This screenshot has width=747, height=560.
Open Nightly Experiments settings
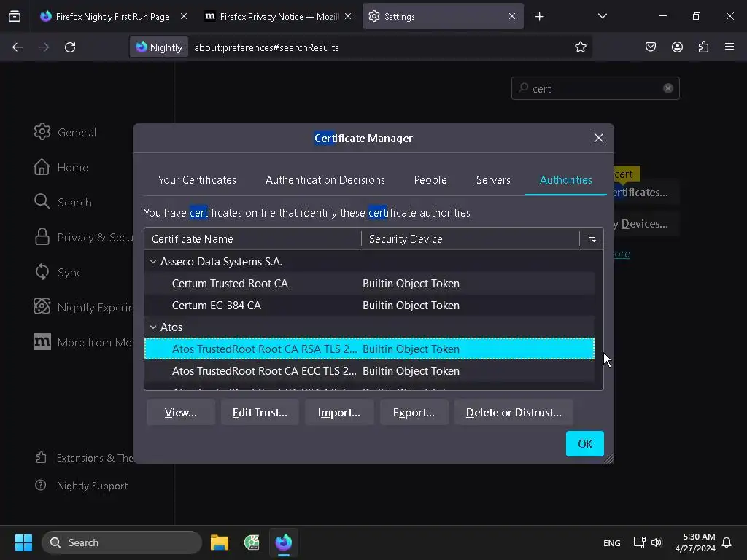tap(83, 307)
